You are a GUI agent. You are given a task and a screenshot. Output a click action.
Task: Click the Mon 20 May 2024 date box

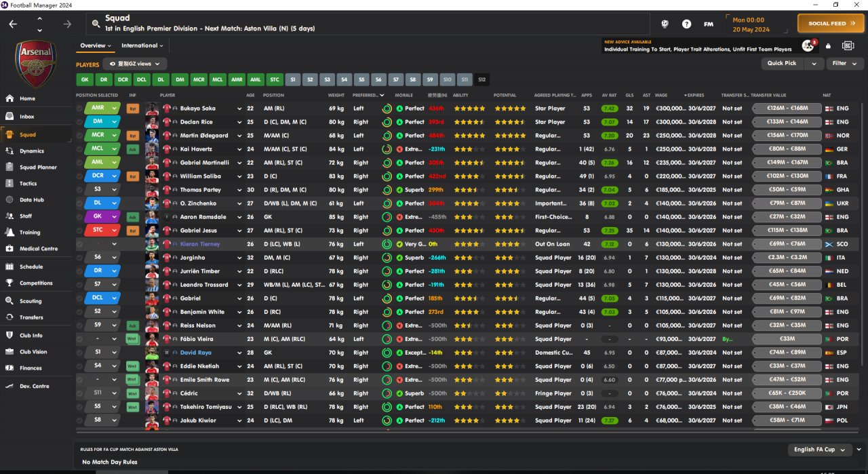pos(758,24)
